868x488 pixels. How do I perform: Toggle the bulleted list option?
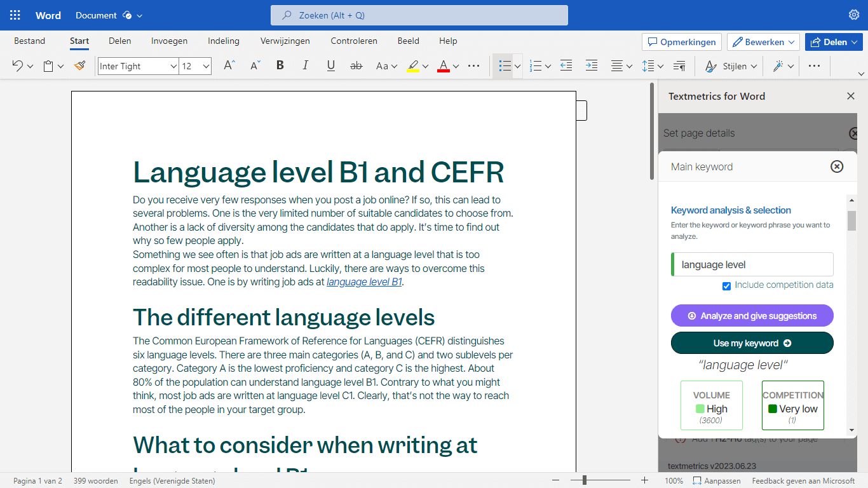click(505, 65)
